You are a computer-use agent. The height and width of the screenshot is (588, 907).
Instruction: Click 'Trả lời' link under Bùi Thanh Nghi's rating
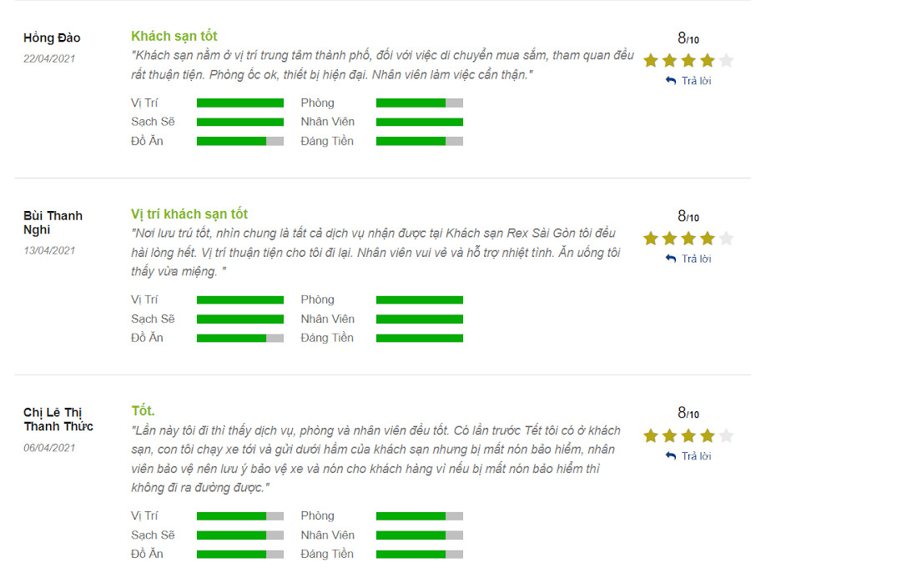[x=696, y=259]
